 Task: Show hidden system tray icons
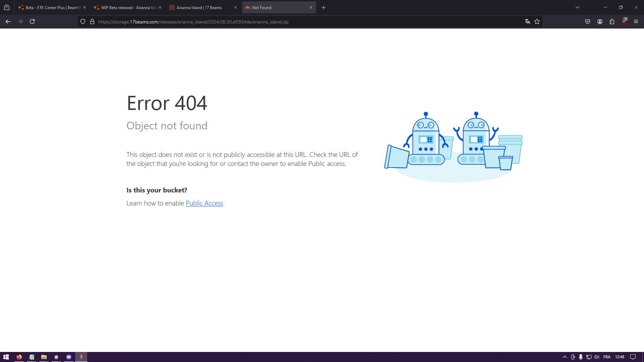(x=565, y=357)
